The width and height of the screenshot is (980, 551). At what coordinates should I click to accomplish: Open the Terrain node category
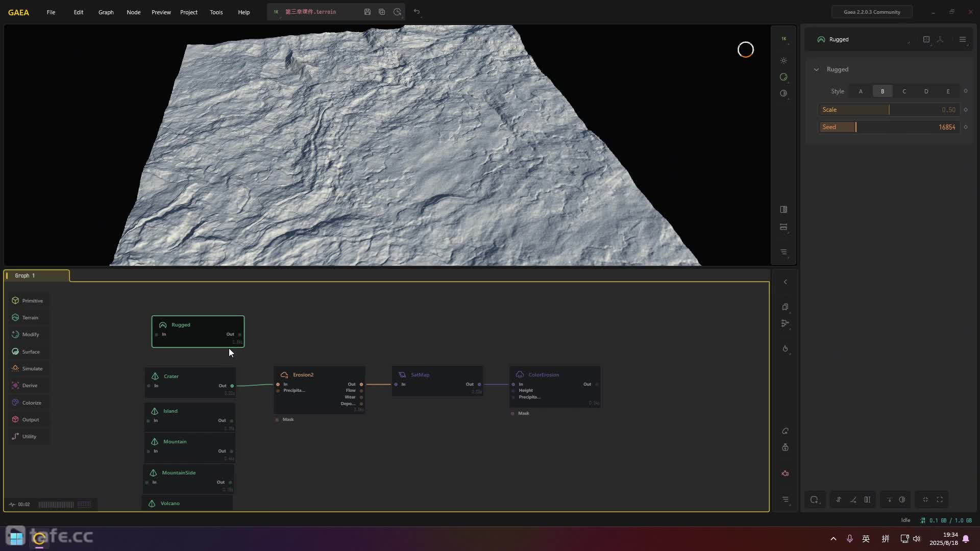pyautogui.click(x=30, y=317)
